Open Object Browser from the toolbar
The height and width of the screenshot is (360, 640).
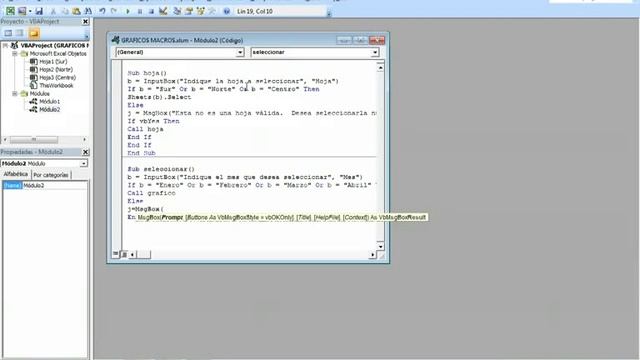click(x=200, y=11)
